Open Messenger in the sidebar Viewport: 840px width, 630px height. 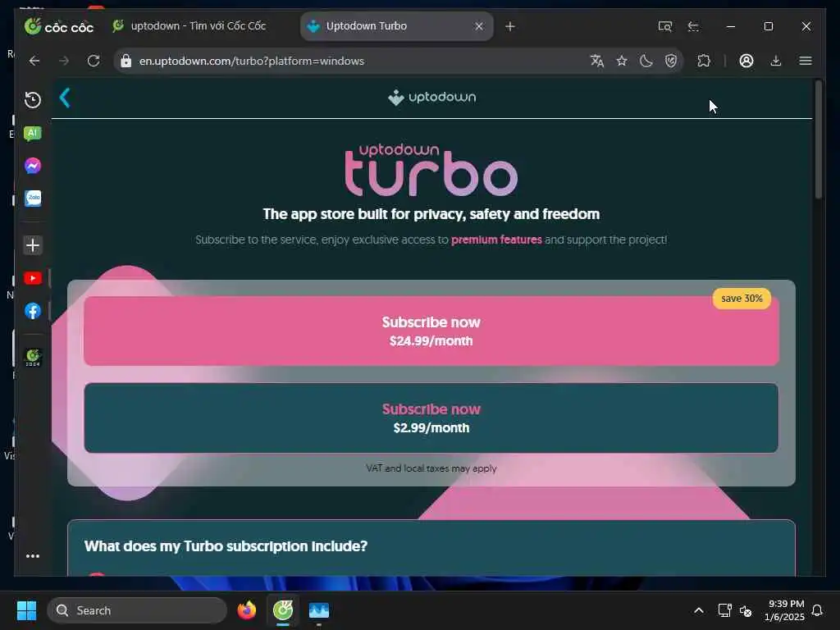click(33, 166)
